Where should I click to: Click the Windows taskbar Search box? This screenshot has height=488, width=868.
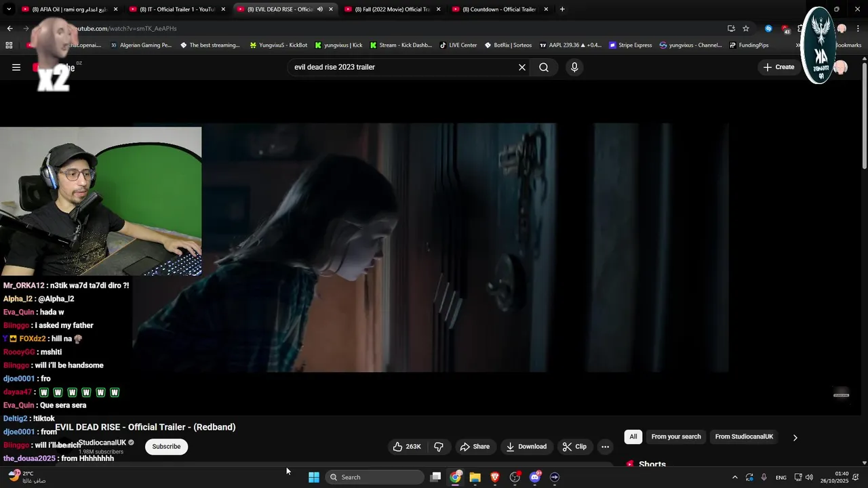374,477
